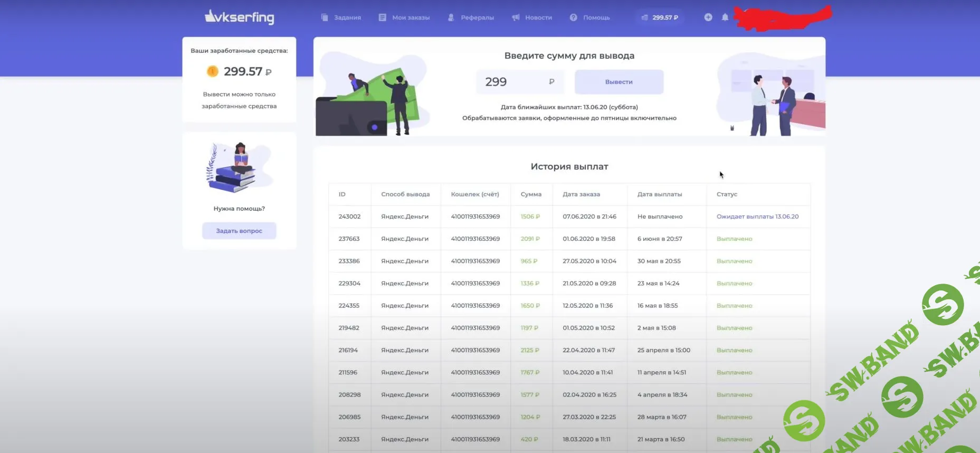Click order date 12.05.2020 в 11:36
Viewport: 980px width, 453px height.
tap(587, 305)
